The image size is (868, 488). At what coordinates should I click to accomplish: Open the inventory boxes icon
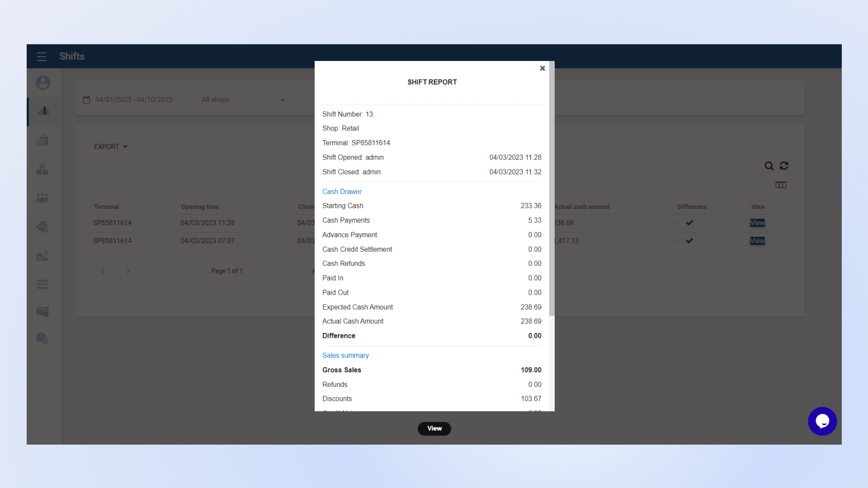(42, 169)
